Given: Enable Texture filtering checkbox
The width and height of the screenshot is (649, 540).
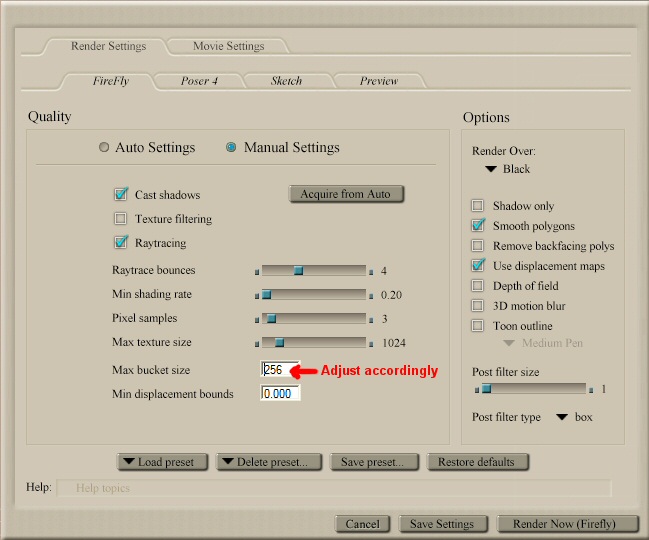Looking at the screenshot, I should 120,218.
